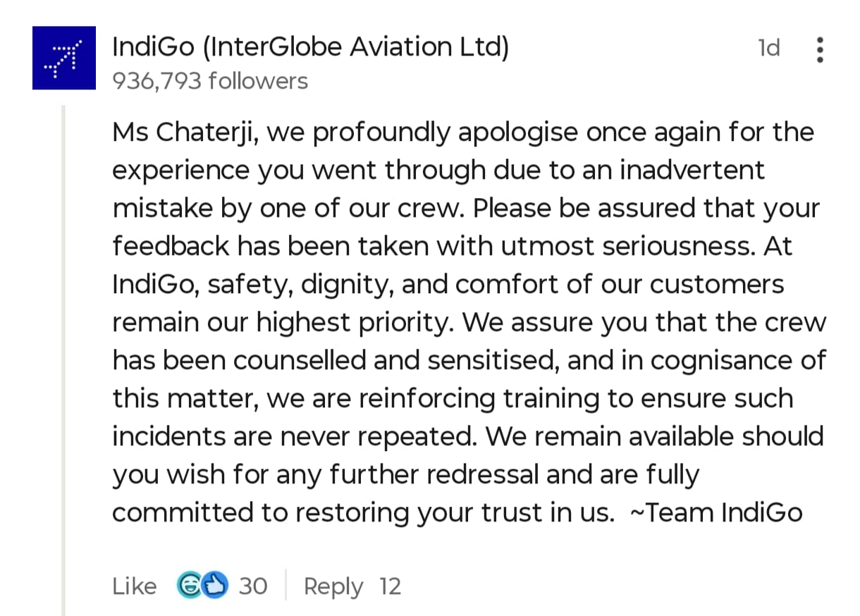Open the IndiGo airplane logo avatar
Image resolution: width=860 pixels, height=616 pixels.
(63, 58)
